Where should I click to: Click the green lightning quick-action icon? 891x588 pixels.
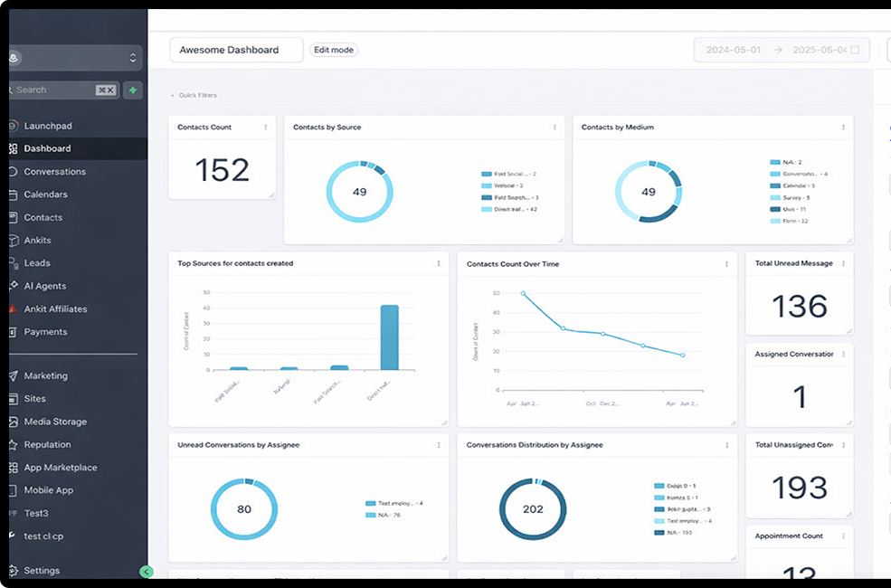(133, 90)
